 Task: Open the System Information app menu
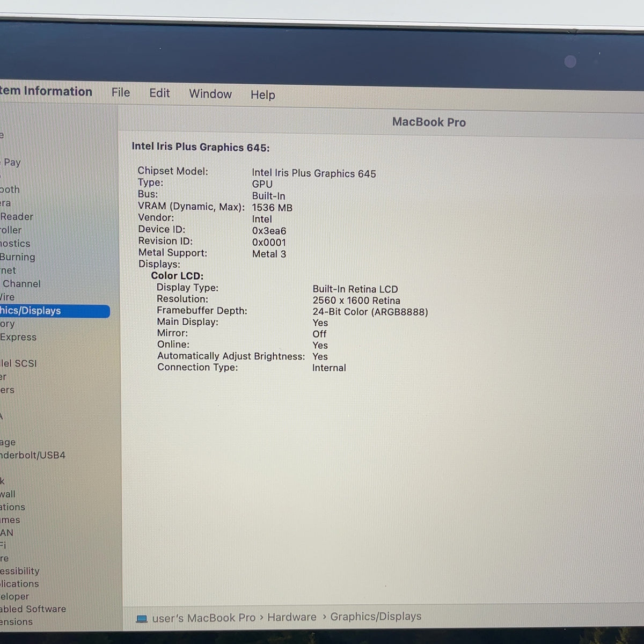46,91
